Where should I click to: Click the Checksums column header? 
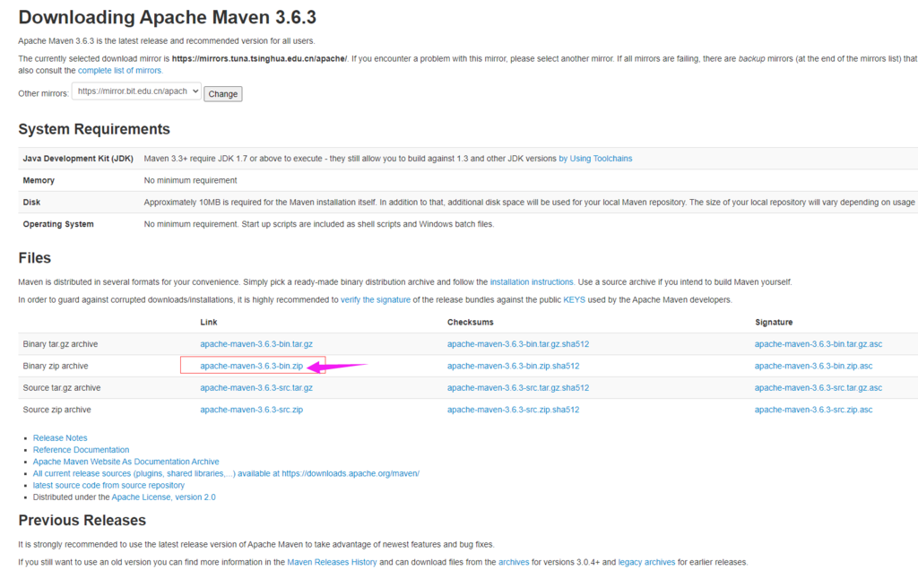[x=470, y=322]
